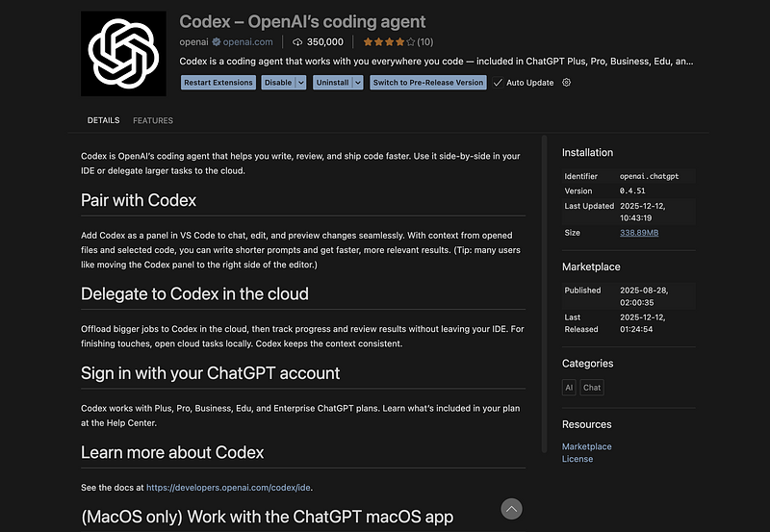Click the verified publisher badge icon
The height and width of the screenshot is (532, 770).
[x=217, y=42]
